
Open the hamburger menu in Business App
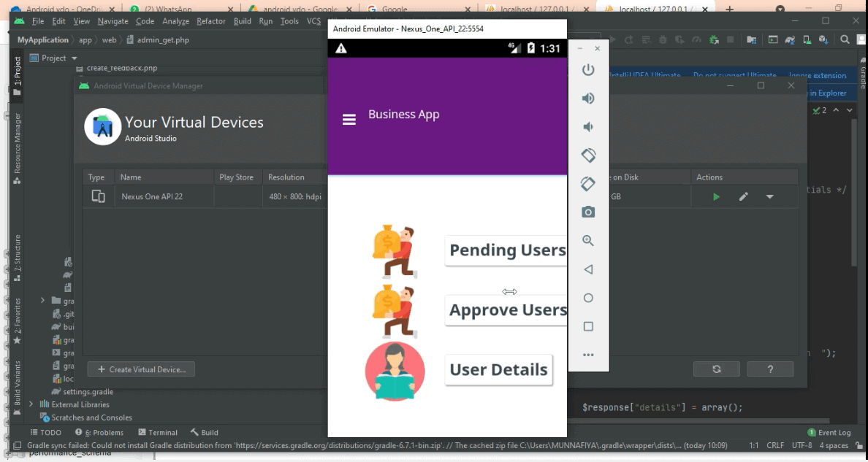coord(349,120)
